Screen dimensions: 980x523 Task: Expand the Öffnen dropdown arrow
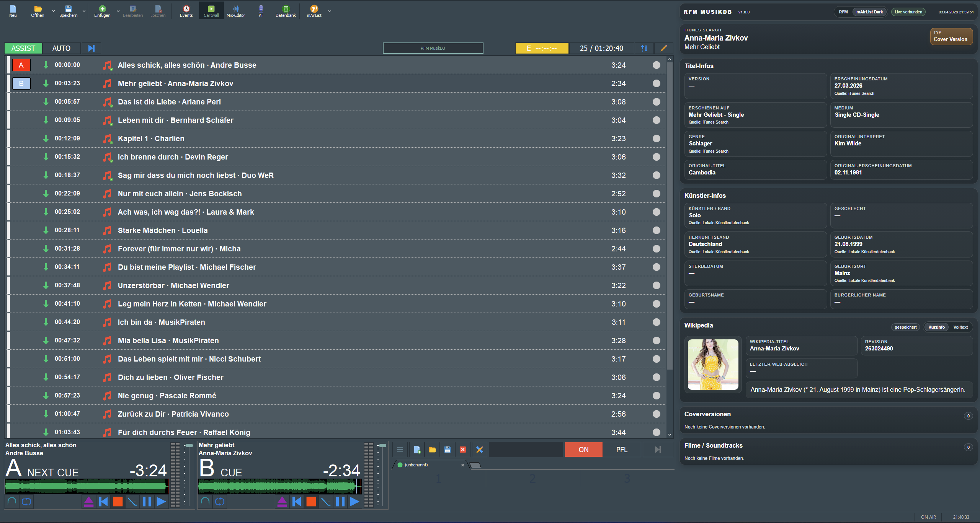click(x=53, y=11)
